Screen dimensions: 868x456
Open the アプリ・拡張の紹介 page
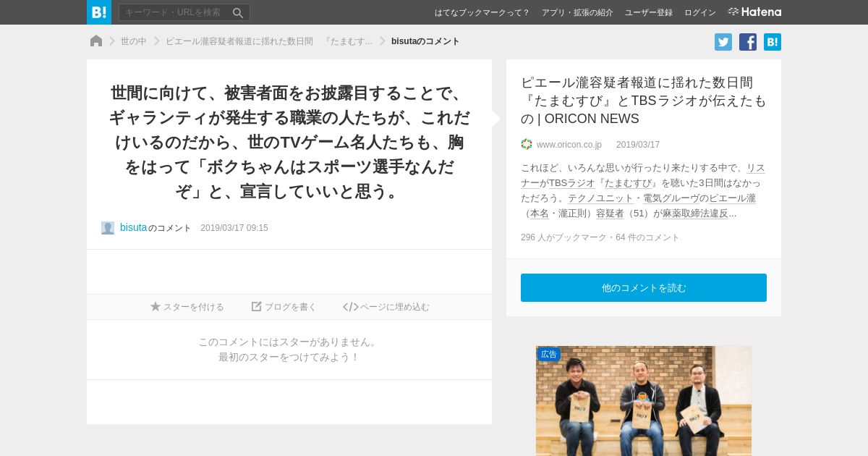point(577,12)
